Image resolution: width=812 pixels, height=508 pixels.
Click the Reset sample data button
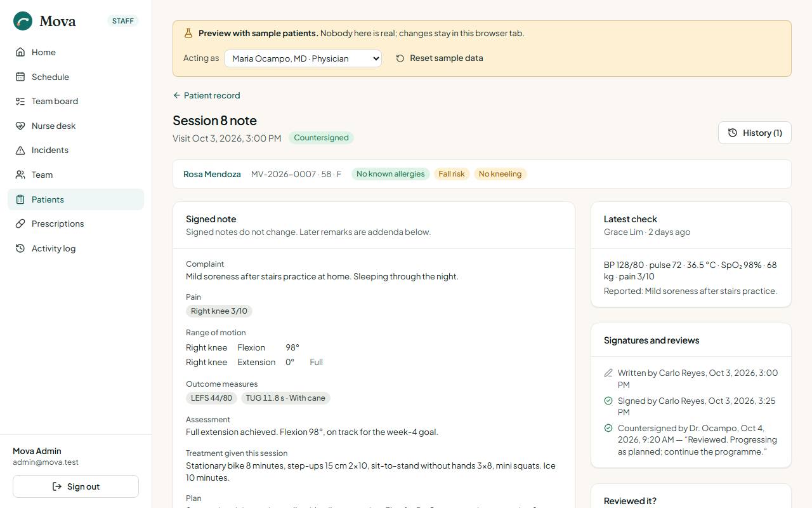pyautogui.click(x=440, y=58)
